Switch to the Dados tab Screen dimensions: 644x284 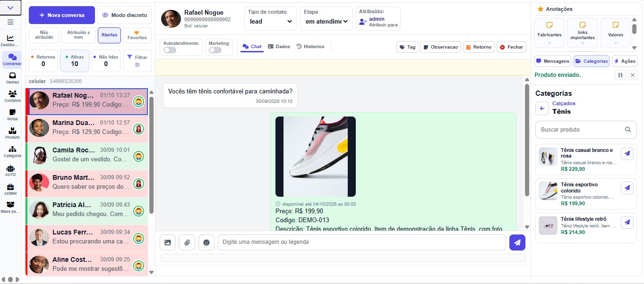pyautogui.click(x=279, y=47)
